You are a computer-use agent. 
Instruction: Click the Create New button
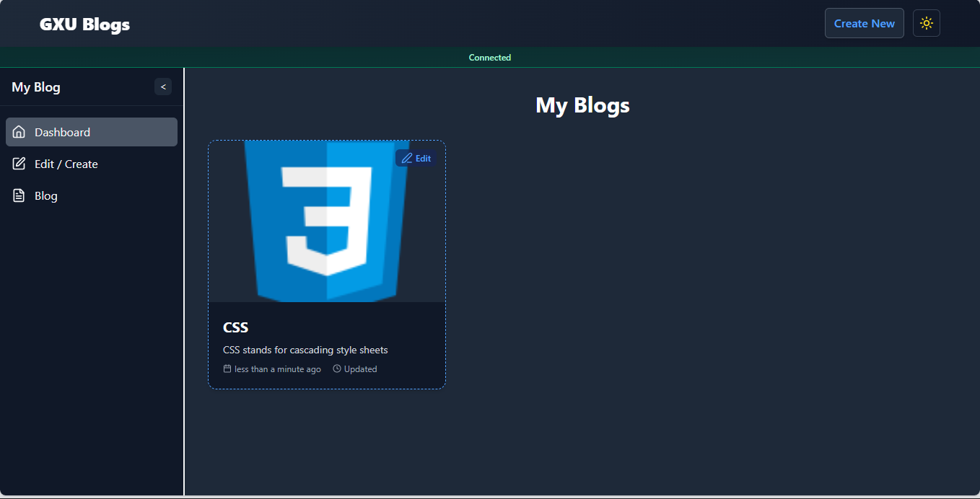coord(864,23)
